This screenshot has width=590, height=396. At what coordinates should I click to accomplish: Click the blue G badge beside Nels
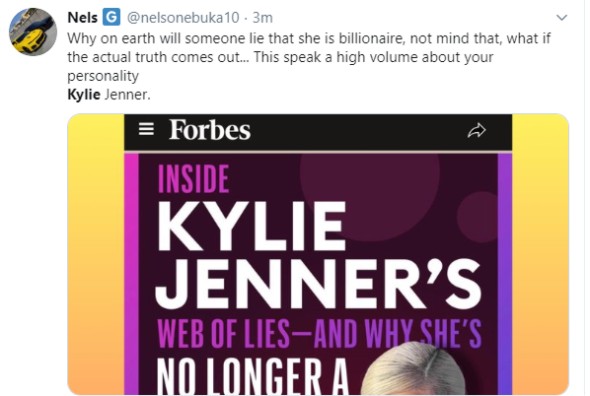coord(112,17)
